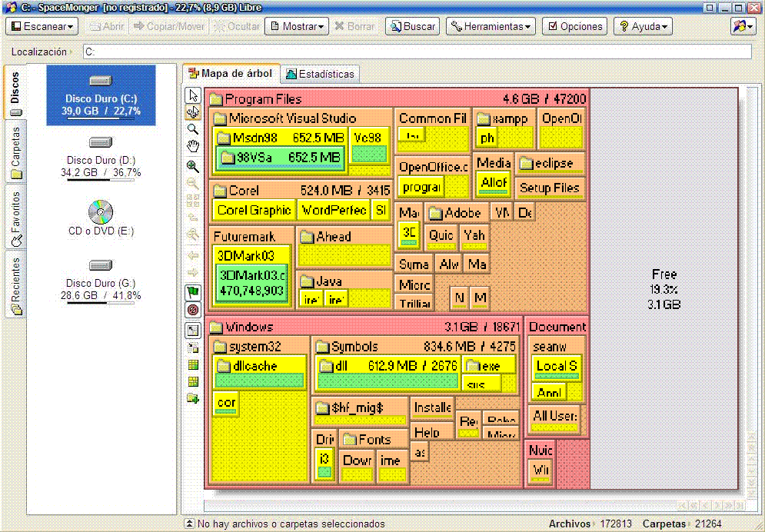
Task: Activate the magnifier zoom tool
Action: 193,128
